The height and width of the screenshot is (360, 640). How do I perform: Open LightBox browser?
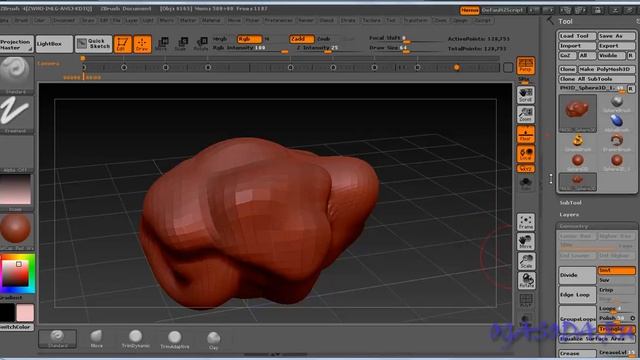pos(54,44)
